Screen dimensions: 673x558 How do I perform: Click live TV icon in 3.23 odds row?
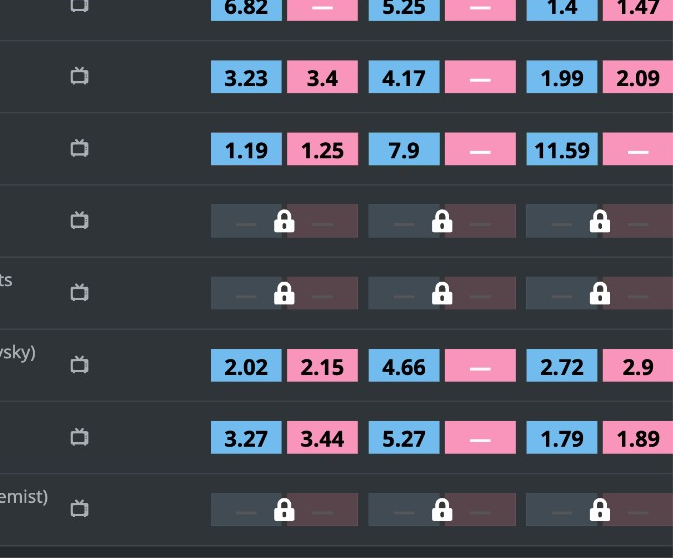point(79,76)
